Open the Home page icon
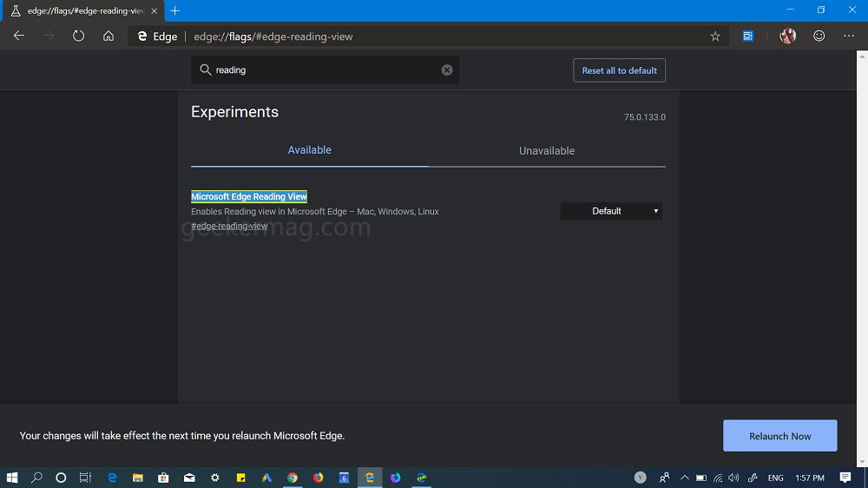The height and width of the screenshot is (488, 868). 108,36
